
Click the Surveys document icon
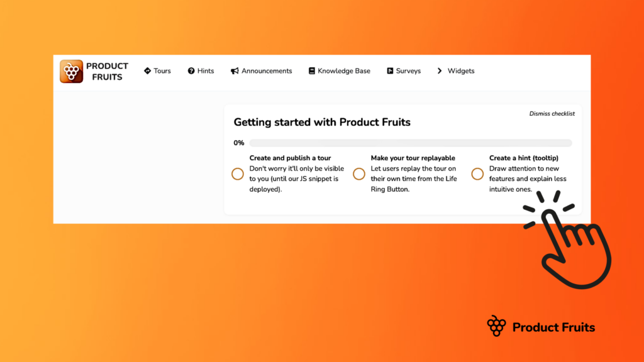pyautogui.click(x=389, y=70)
